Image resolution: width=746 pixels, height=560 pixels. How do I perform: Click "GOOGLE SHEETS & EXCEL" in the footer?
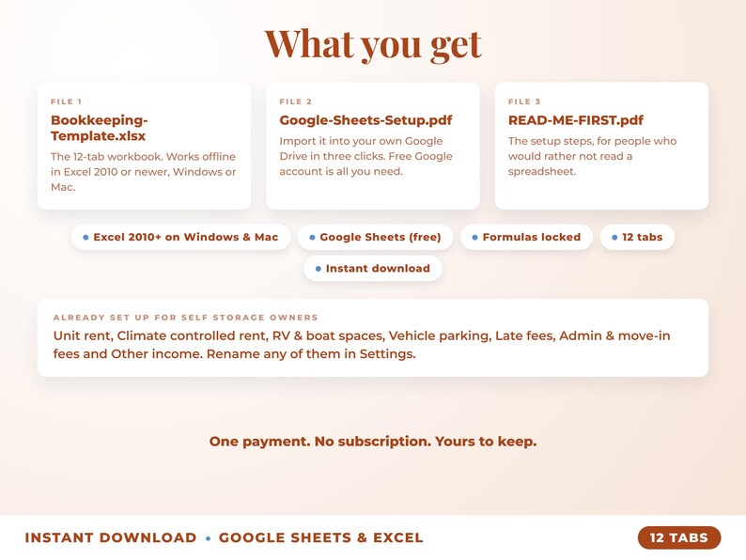320,537
